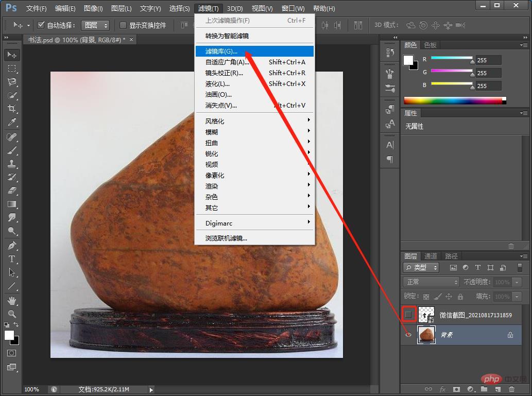
Task: Select the Line tool
Action: pos(12,286)
